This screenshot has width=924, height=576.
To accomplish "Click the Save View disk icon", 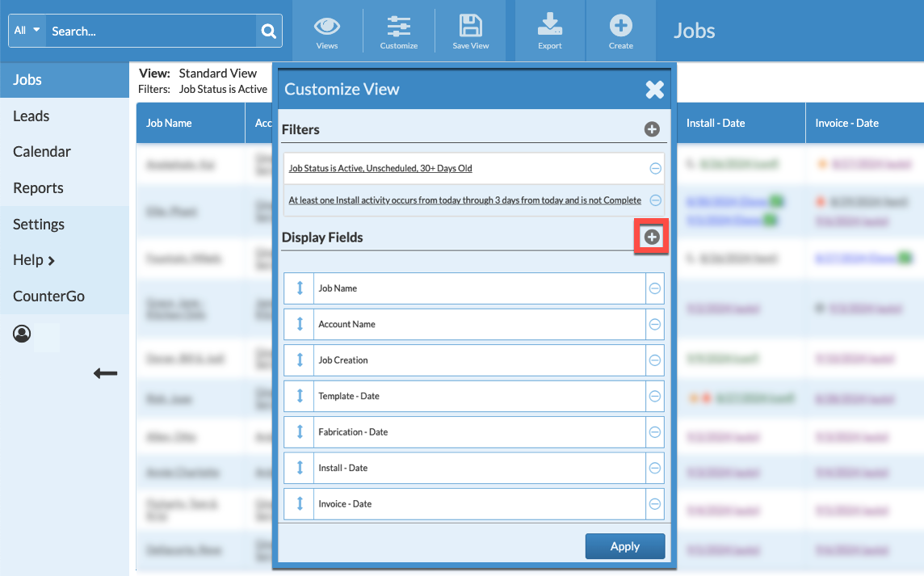I will click(470, 27).
